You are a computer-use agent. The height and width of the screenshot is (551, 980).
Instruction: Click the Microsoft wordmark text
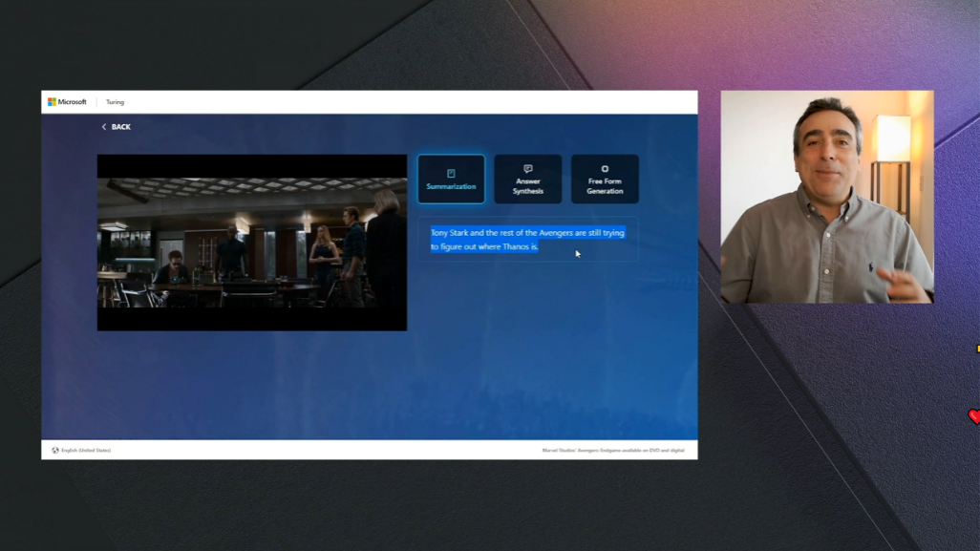[73, 102]
